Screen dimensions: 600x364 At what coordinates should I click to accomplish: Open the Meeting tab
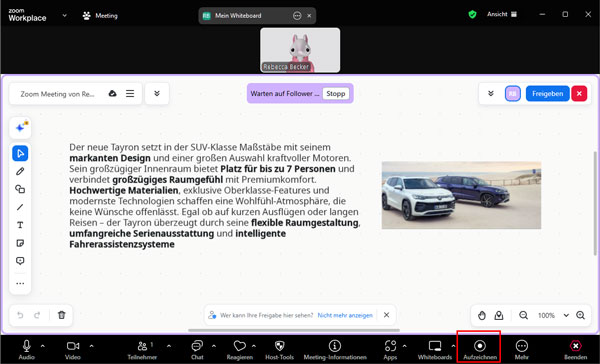100,16
